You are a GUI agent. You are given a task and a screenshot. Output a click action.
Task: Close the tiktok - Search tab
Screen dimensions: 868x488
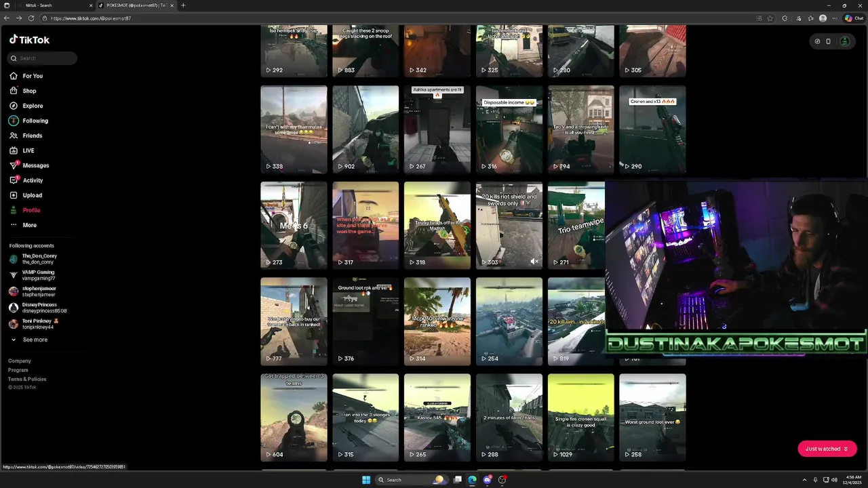point(91,5)
